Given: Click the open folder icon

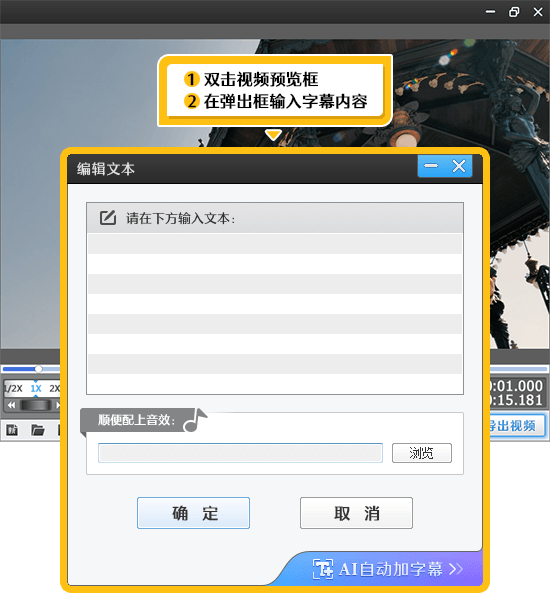Looking at the screenshot, I should (x=38, y=430).
